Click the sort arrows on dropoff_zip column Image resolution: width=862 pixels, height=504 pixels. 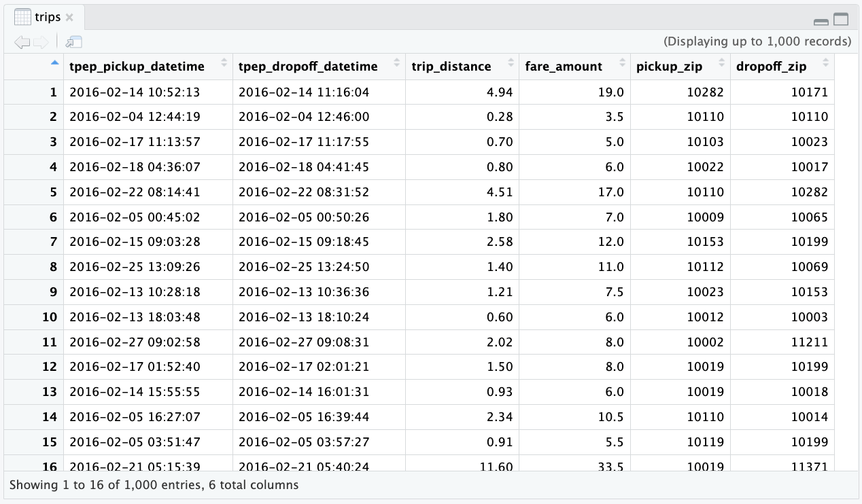[825, 64]
